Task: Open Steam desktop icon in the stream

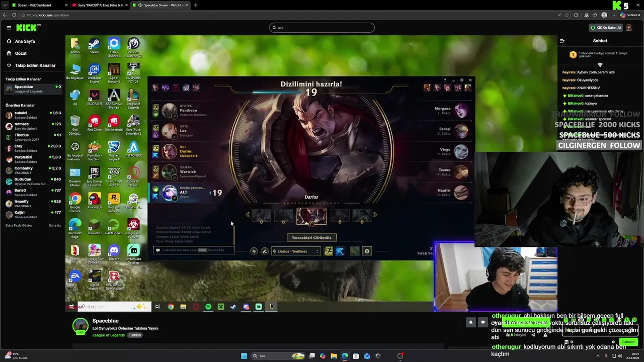Action: click(x=94, y=46)
